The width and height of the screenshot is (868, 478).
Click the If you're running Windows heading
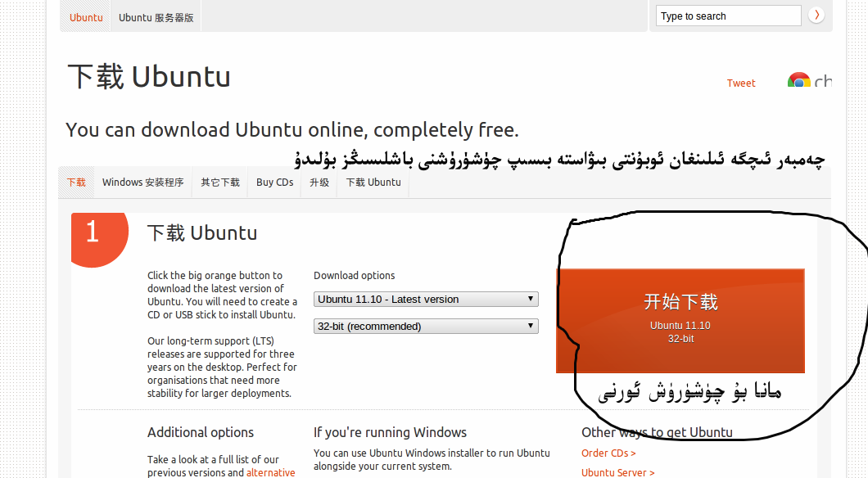pos(391,433)
